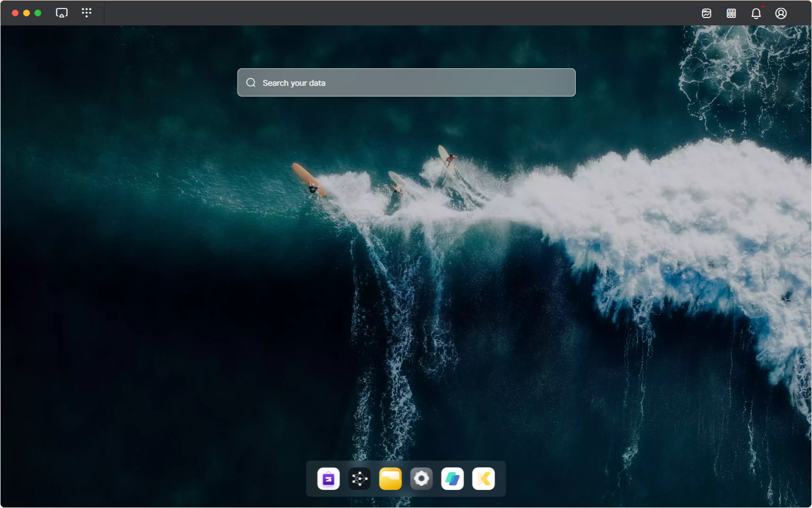Show notifications via the bell icon
The height and width of the screenshot is (508, 812).
pyautogui.click(x=756, y=13)
